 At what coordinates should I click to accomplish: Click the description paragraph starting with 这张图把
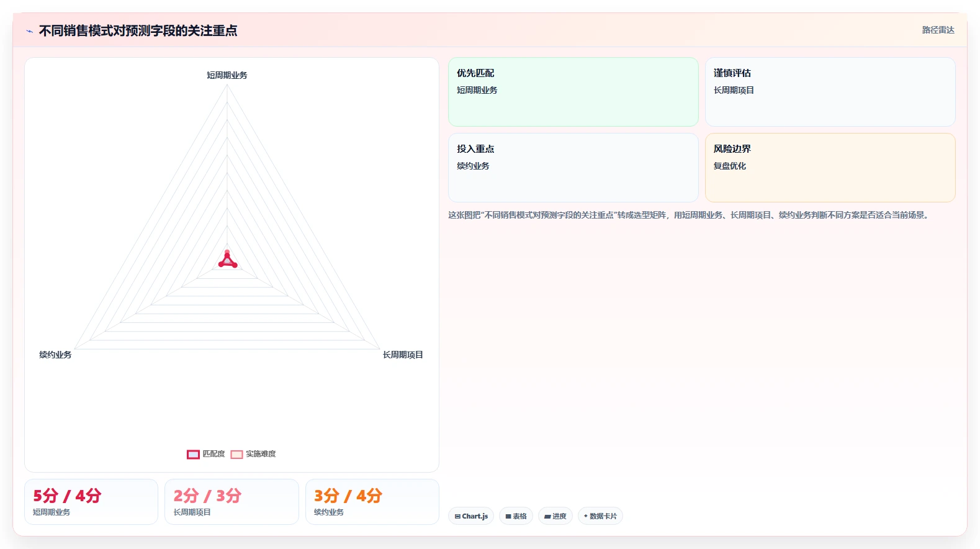[690, 215]
